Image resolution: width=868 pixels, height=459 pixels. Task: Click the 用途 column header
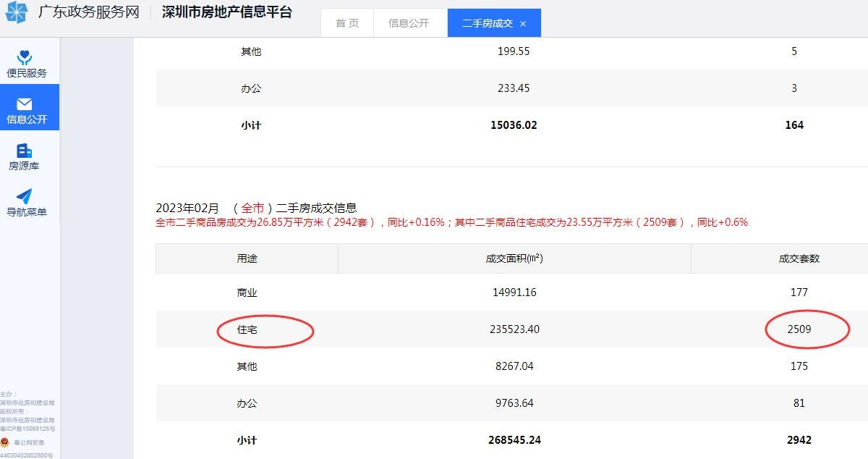[247, 258]
